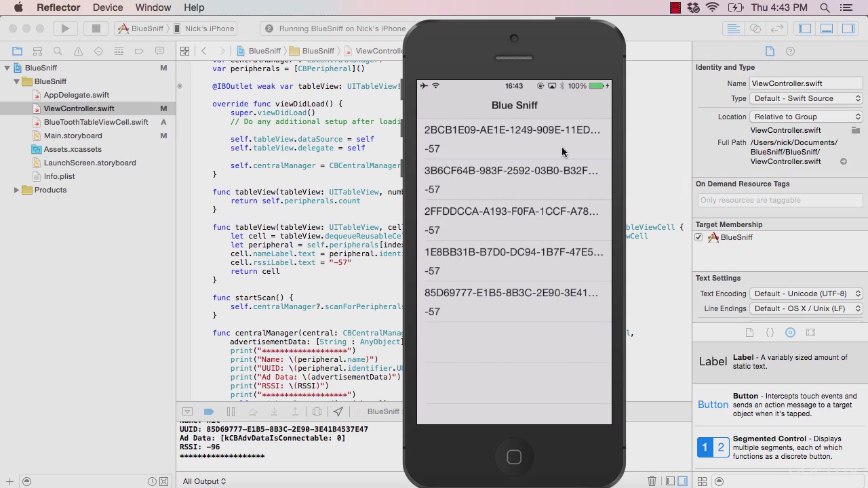Open the Location Relative to Group dropdown
The image size is (868, 488).
806,117
